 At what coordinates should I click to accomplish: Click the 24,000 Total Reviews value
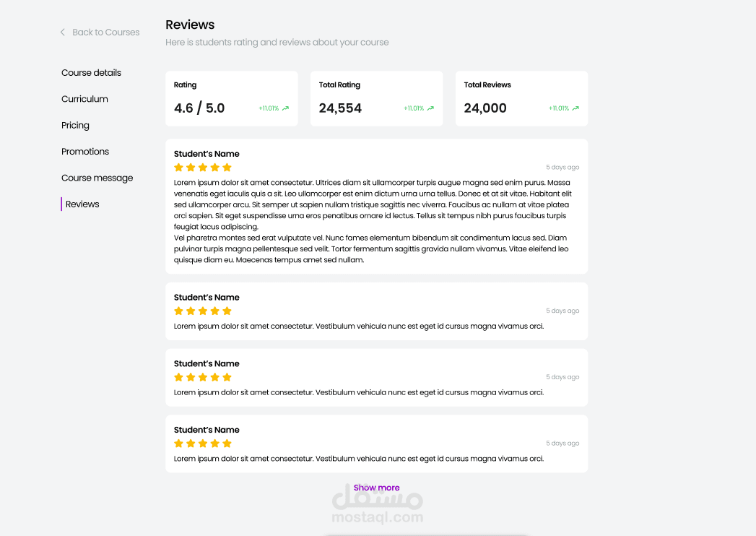point(485,108)
